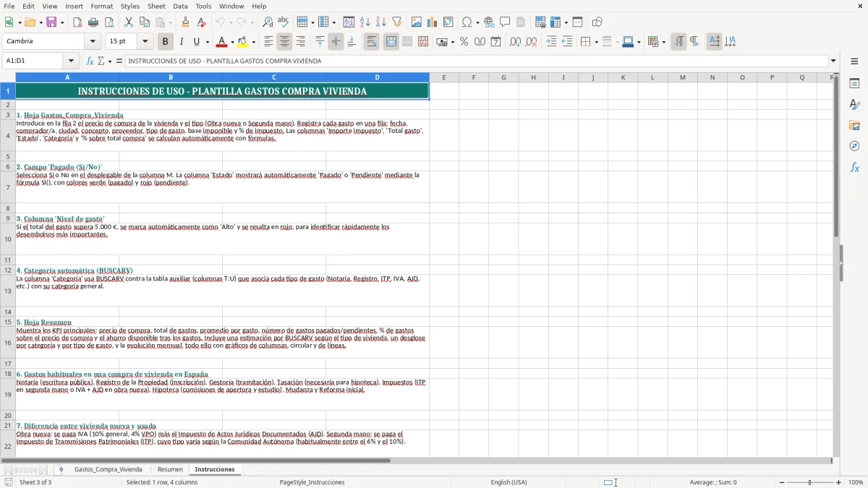Click the Copy icon
Image resolution: width=868 pixels, height=488 pixels.
[x=145, y=22]
